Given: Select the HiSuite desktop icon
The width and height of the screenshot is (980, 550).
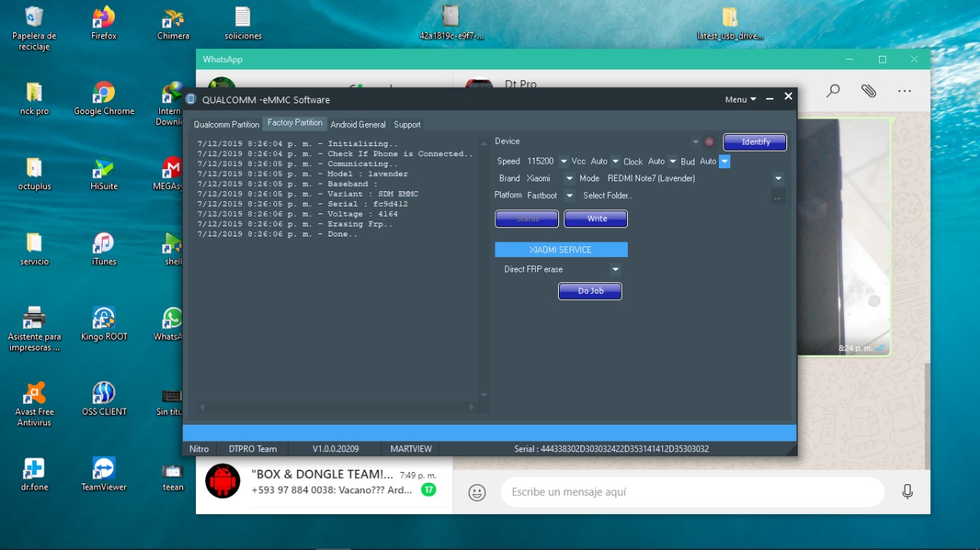Looking at the screenshot, I should click(x=103, y=174).
